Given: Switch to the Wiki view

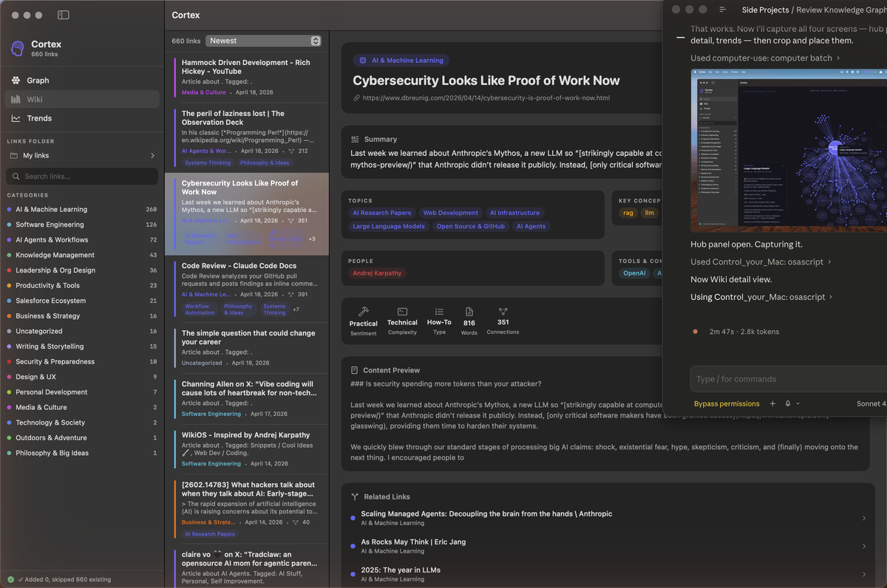Looking at the screenshot, I should [81, 99].
